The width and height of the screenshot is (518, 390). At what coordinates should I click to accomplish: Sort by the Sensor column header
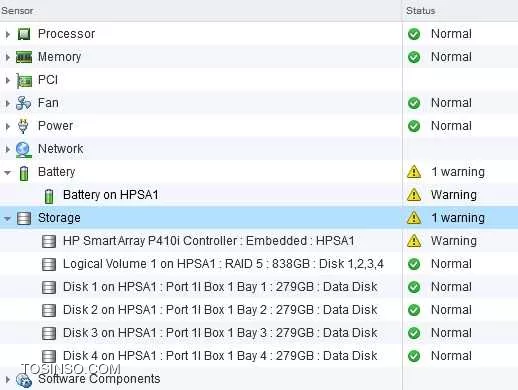201,11
